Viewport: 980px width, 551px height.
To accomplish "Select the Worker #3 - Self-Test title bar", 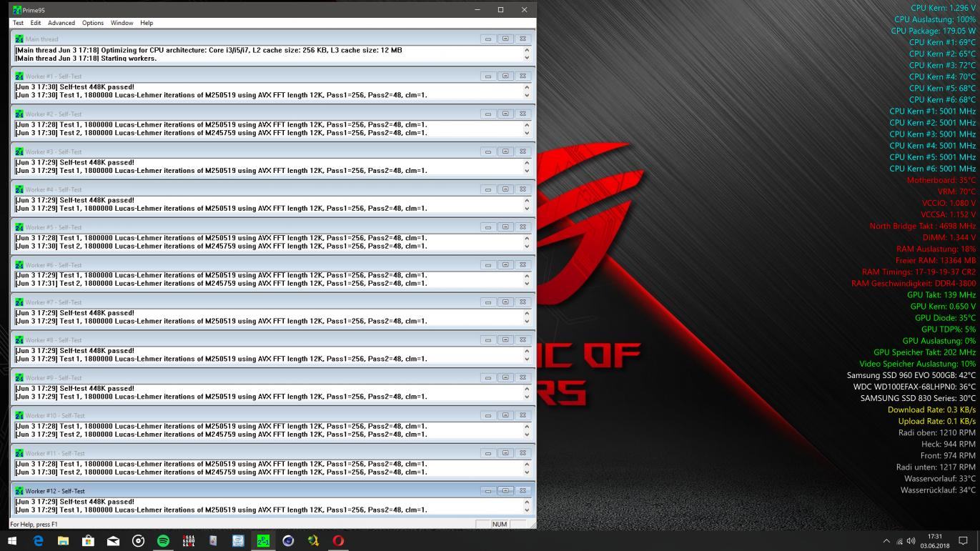I will (271, 152).
